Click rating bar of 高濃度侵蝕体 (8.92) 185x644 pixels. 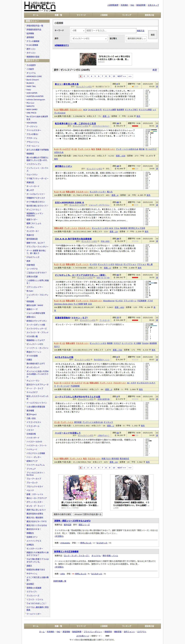click(135, 320)
